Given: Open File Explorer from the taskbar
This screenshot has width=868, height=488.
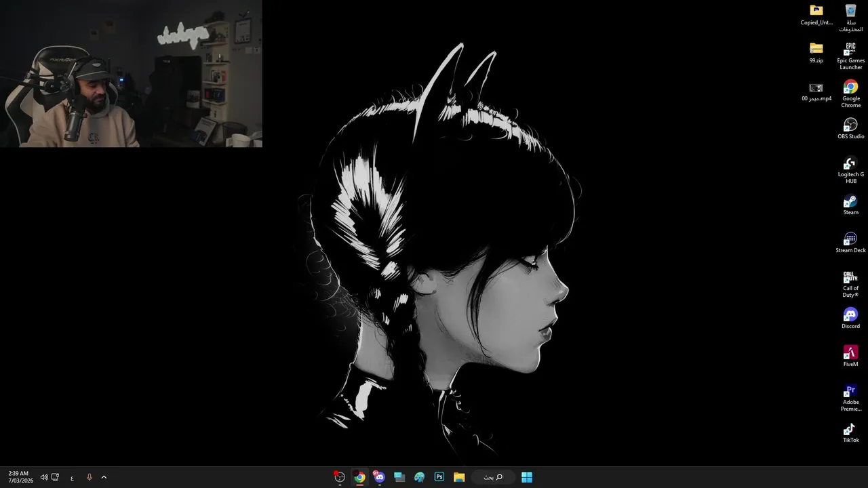Looking at the screenshot, I should coord(459,477).
